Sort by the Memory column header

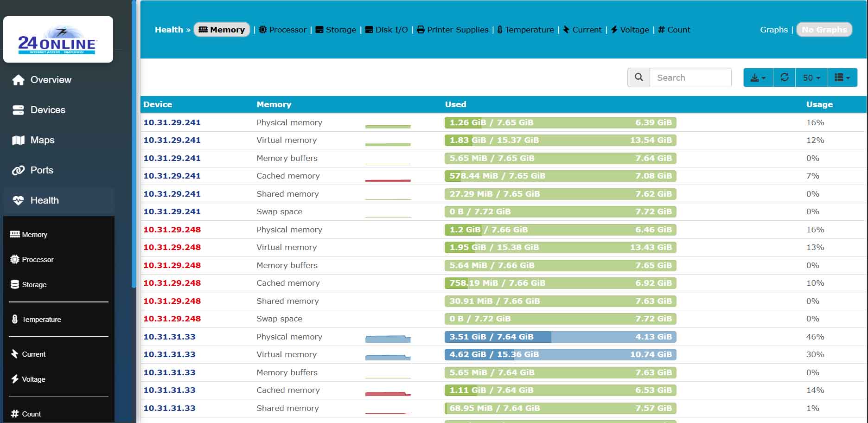pyautogui.click(x=274, y=104)
